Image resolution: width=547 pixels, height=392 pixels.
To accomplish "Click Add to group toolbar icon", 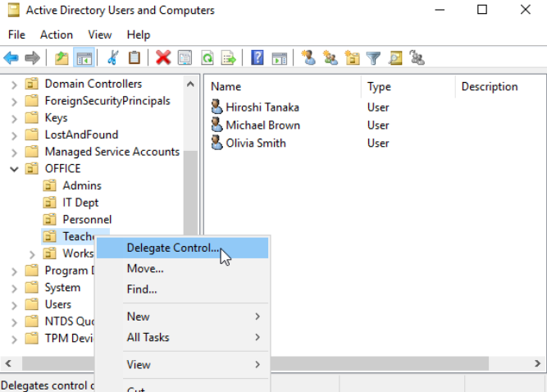I will (x=417, y=58).
